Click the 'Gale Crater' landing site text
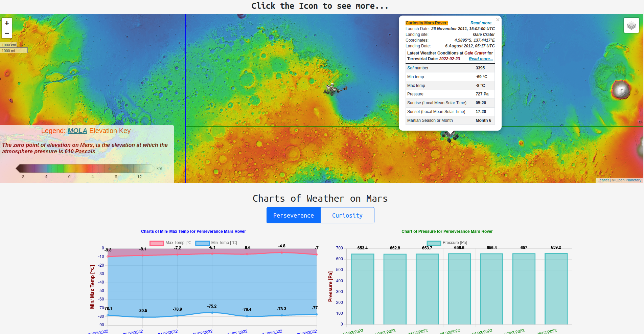644x334 pixels. click(x=484, y=35)
